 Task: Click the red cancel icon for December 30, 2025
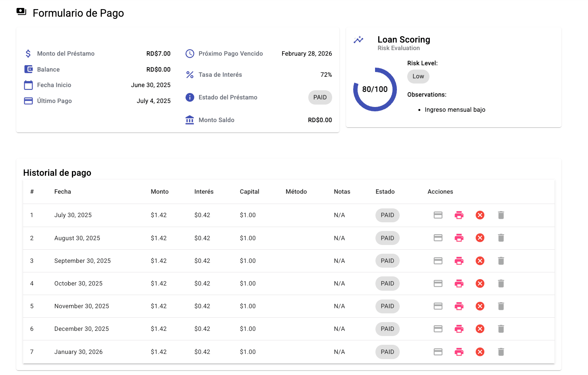480,329
